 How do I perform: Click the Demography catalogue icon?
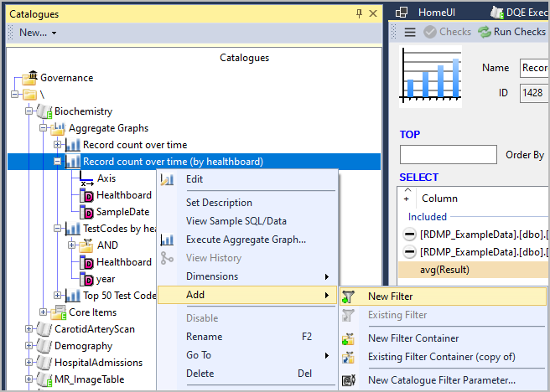coord(44,346)
